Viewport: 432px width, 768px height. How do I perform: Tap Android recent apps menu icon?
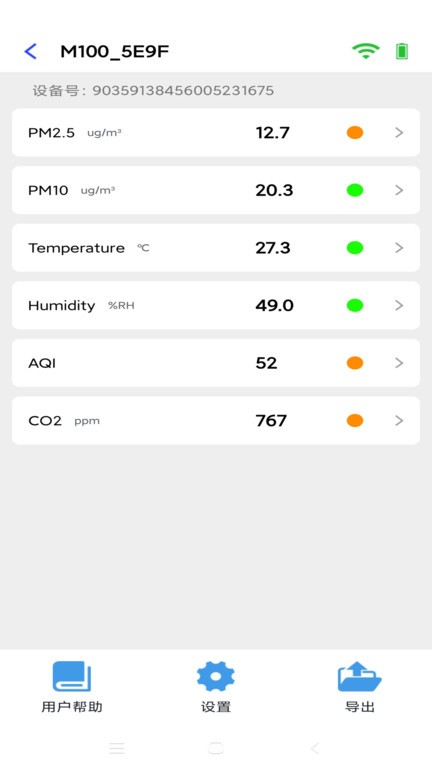tap(117, 748)
